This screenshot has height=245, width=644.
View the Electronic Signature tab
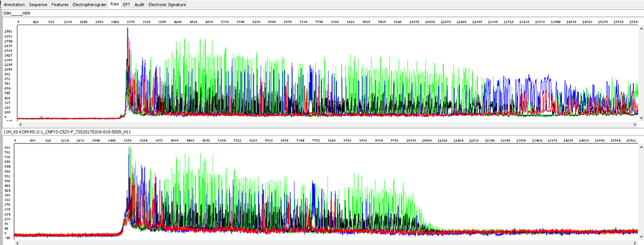[167, 4]
